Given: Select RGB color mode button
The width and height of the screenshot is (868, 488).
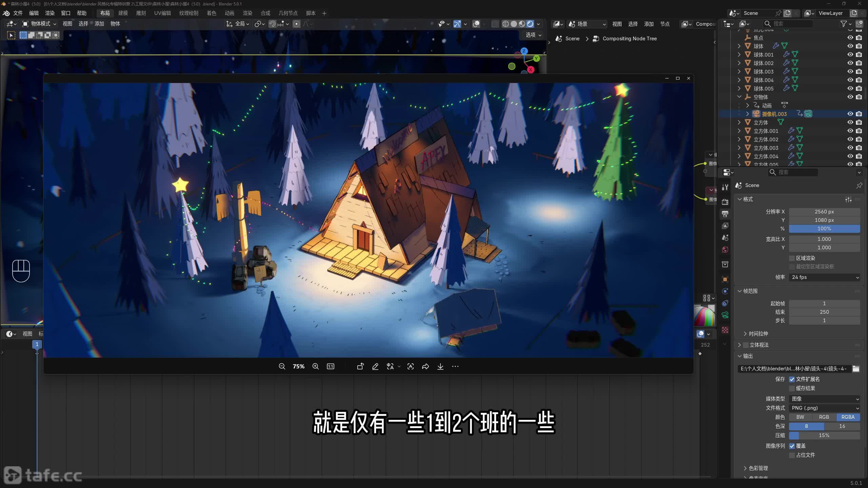Looking at the screenshot, I should tap(824, 417).
